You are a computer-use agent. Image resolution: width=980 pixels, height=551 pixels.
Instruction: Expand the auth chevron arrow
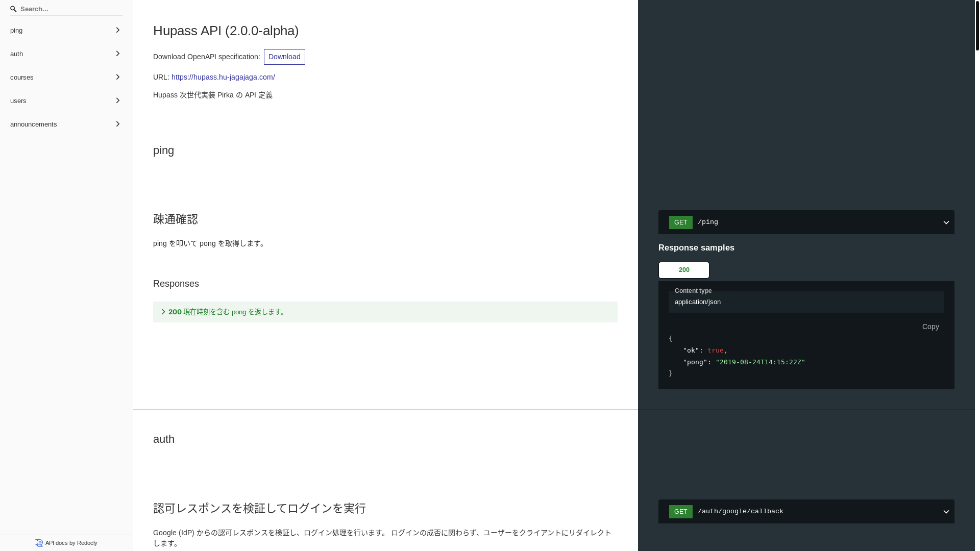click(118, 54)
